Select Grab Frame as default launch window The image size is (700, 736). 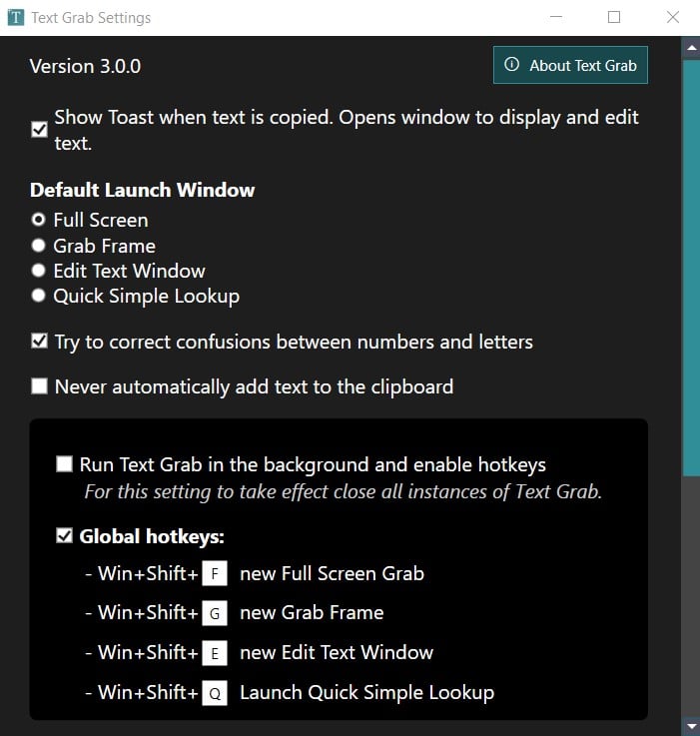tap(38, 246)
